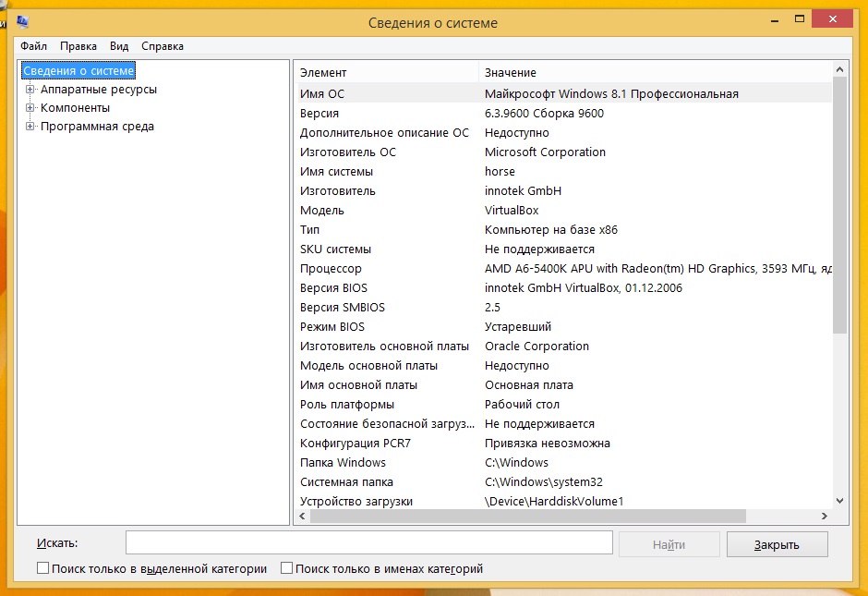Click the Найти button
868x596 pixels.
pyautogui.click(x=669, y=544)
